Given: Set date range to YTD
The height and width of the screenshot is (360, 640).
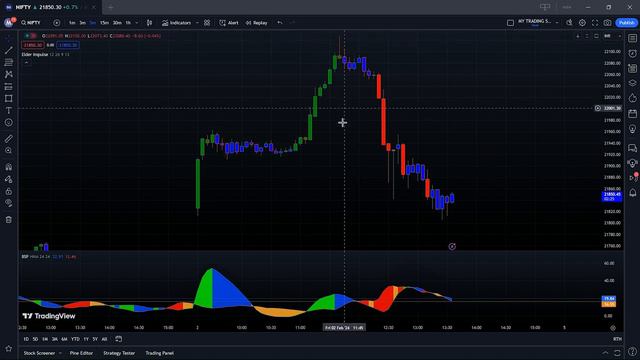Looking at the screenshot, I should [x=75, y=339].
